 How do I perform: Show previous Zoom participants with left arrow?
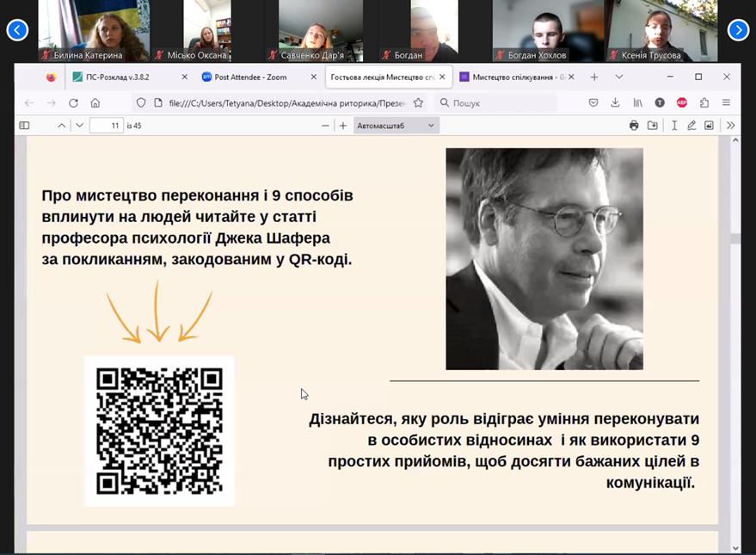coord(17,30)
